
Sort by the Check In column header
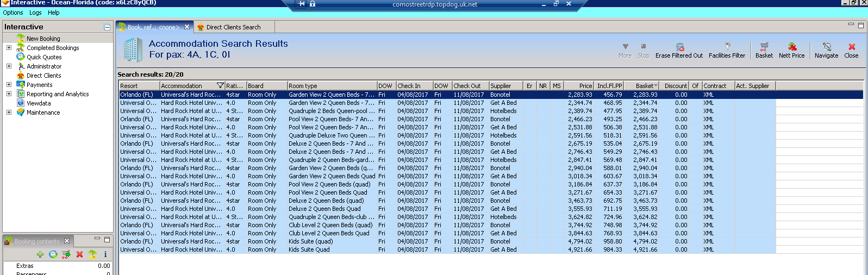click(x=415, y=86)
